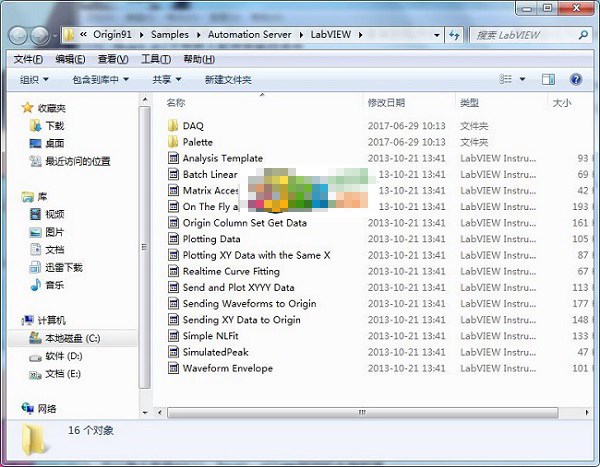
Task: Click sidebar vertical scrollbar thumb
Action: click(144, 247)
